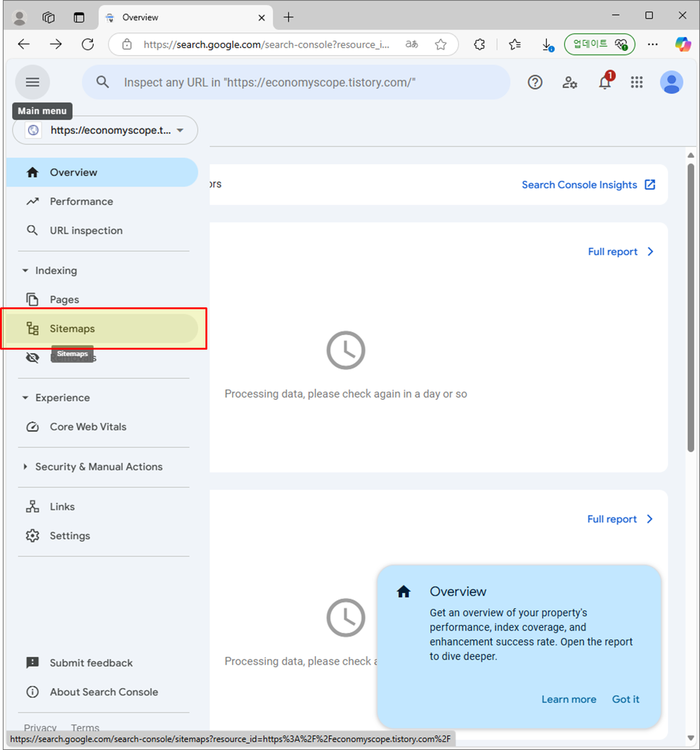Open users and permissions settings icon
Image resolution: width=700 pixels, height=750 pixels.
pyautogui.click(x=570, y=82)
